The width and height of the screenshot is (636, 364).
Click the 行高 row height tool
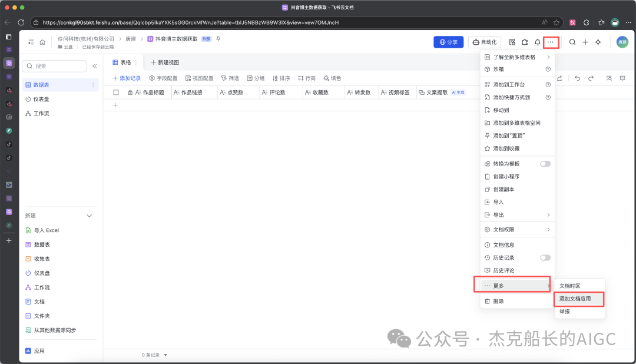point(307,78)
